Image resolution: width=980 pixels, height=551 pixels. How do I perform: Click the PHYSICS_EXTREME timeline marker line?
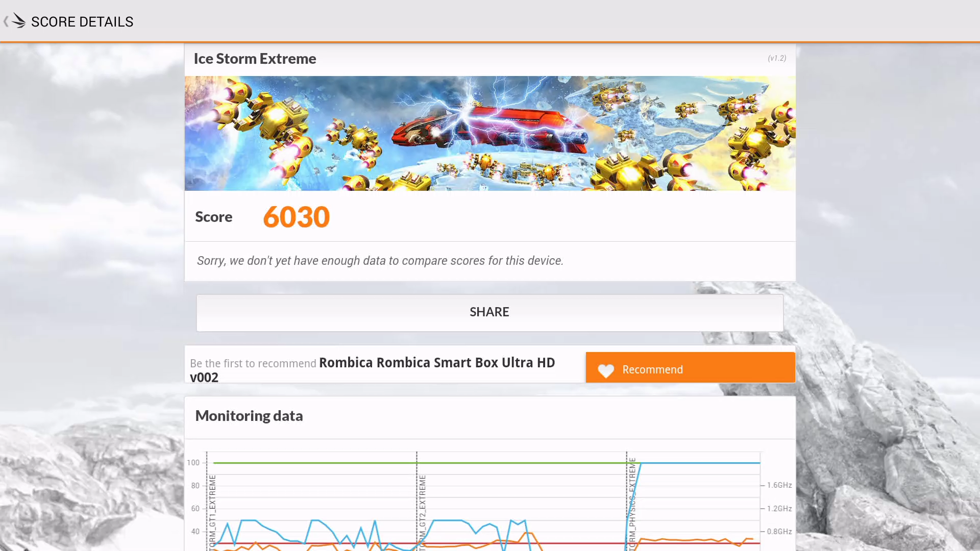627,500
